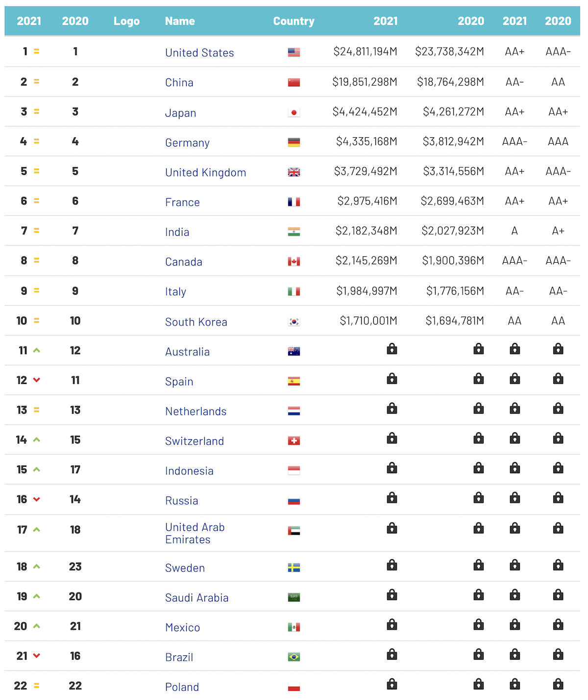Click the South Korea flag icon
Image resolution: width=588 pixels, height=700 pixels.
[x=294, y=322]
